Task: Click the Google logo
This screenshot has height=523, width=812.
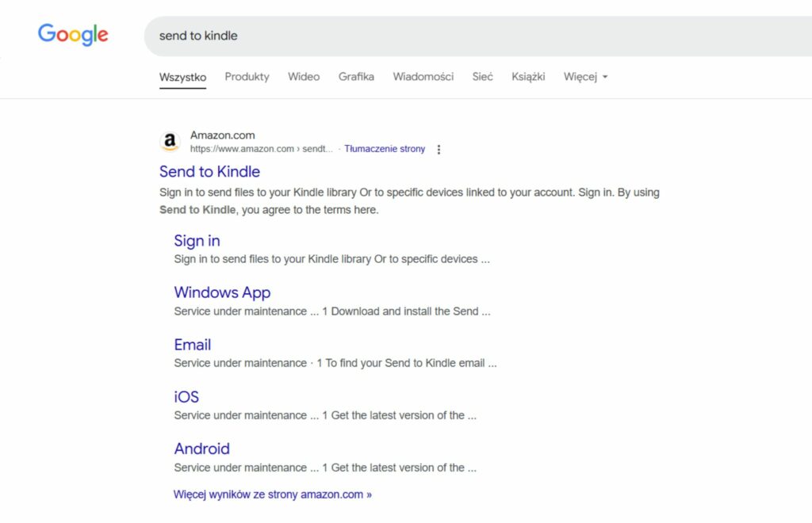Action: (x=73, y=35)
